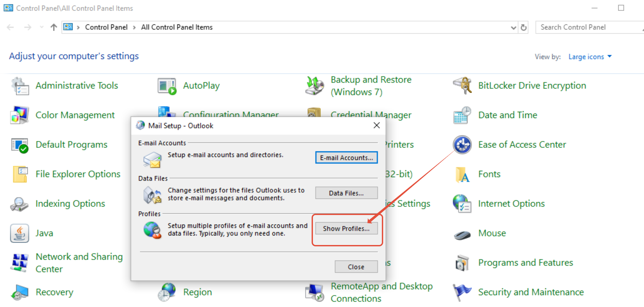Open Network and Sharing Center link text
The width and height of the screenshot is (644, 307).
(x=79, y=263)
